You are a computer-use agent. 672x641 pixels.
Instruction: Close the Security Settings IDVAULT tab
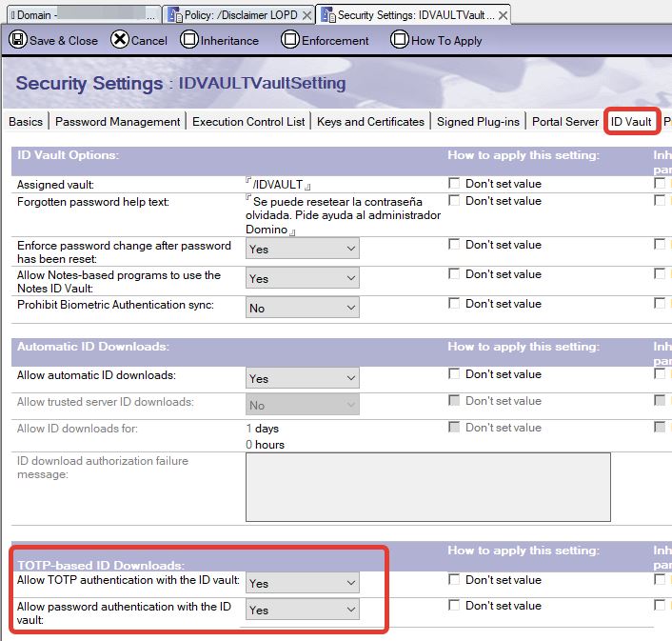[502, 15]
